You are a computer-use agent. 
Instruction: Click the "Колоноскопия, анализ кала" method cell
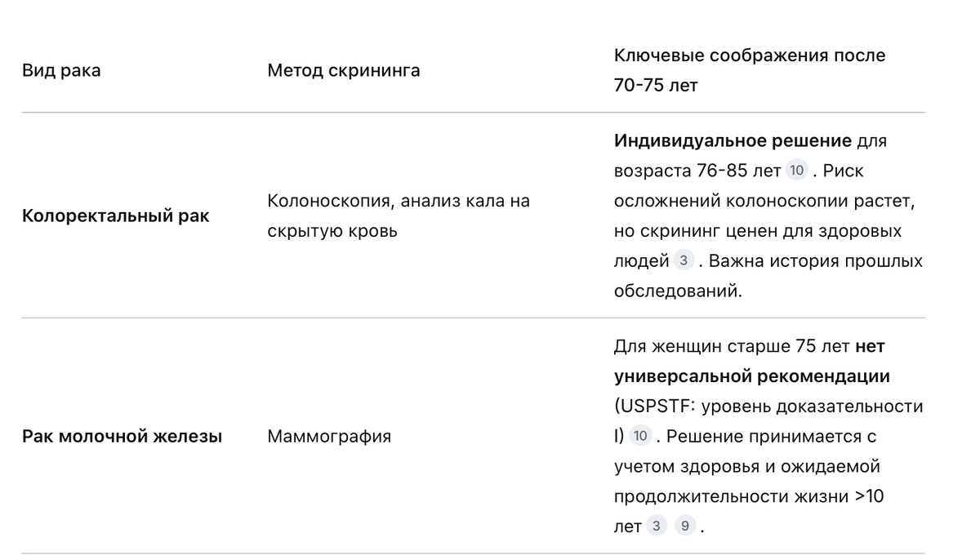pos(399,216)
